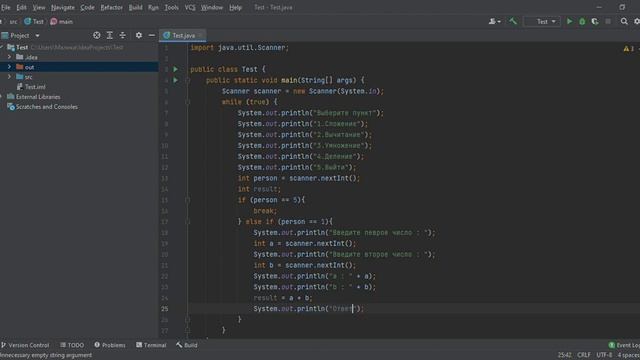Open the File menu
Viewport: 640px width, 360px height.
pos(6,7)
